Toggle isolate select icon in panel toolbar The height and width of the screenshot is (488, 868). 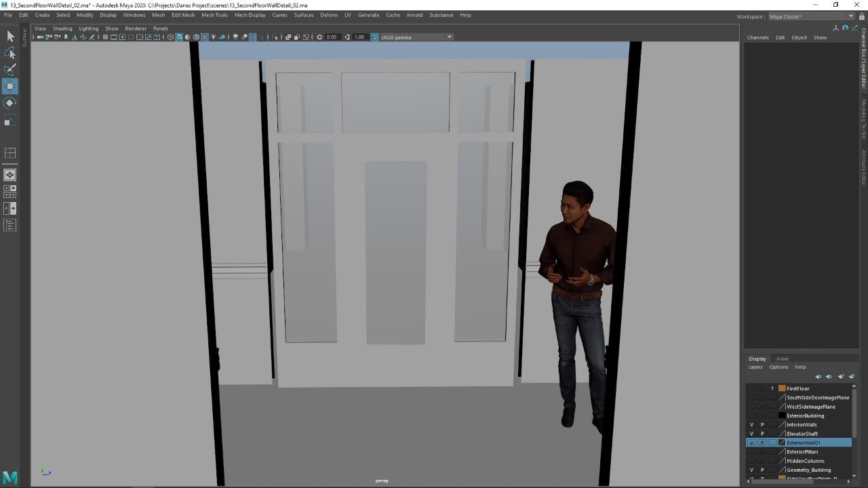coord(276,37)
